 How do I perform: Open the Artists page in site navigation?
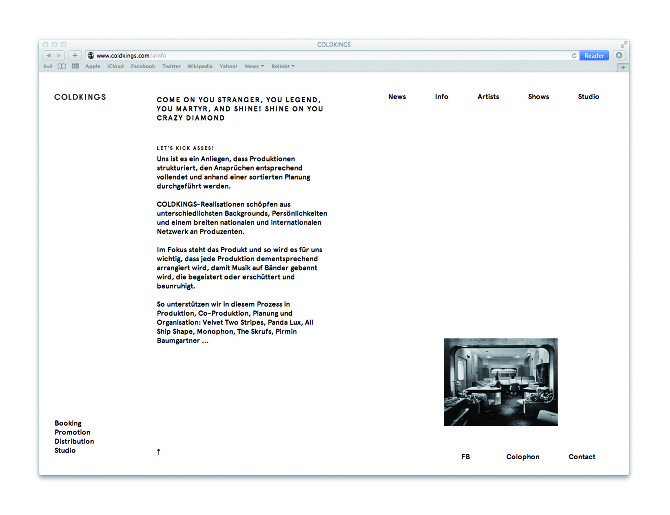tap(488, 97)
